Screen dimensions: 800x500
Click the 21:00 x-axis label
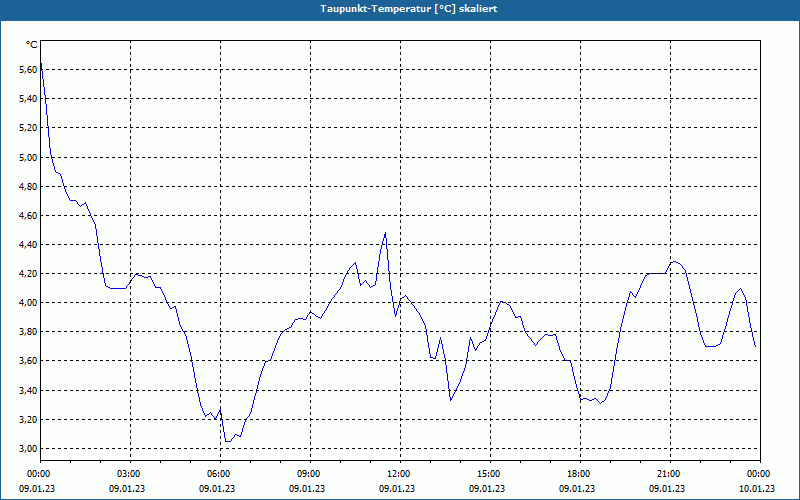[670, 474]
